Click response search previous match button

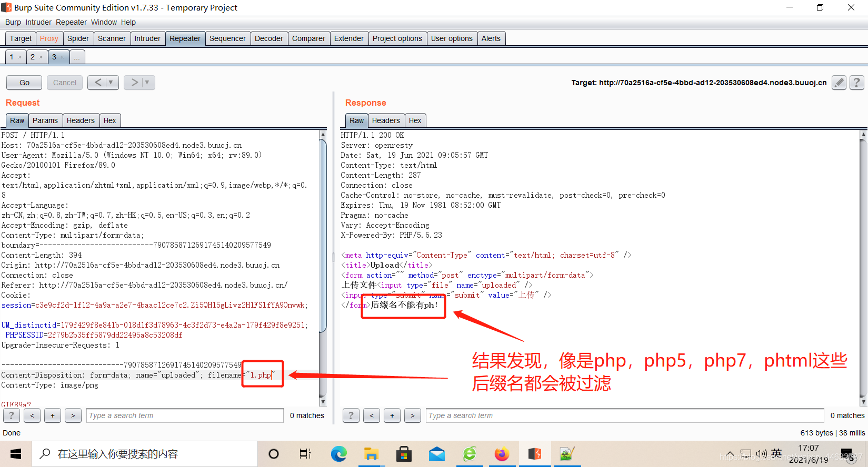[372, 415]
